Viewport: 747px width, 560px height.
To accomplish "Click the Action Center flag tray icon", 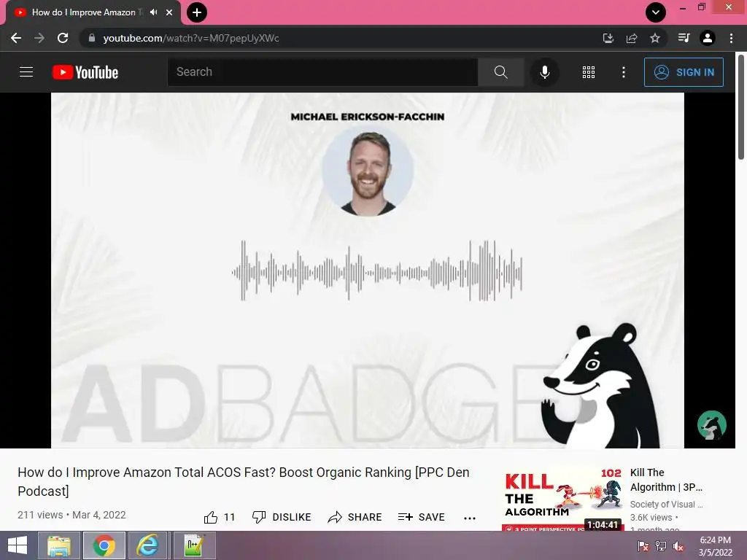I will pos(643,546).
